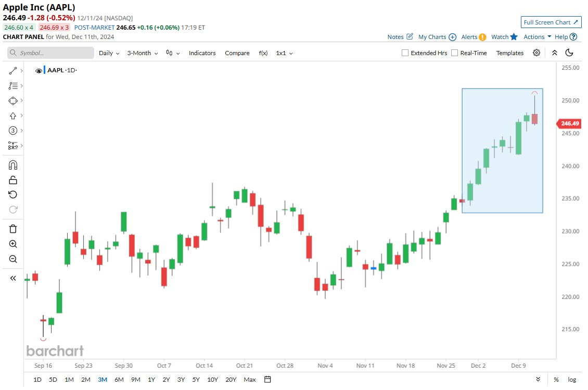This screenshot has height=390, width=588.
Task: Zoom in on the chart
Action: point(13,244)
